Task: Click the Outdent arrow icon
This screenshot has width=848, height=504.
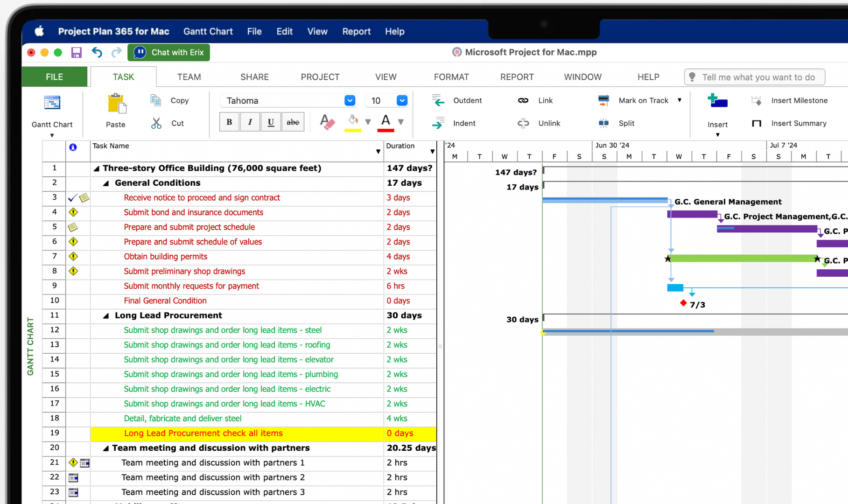Action: click(438, 100)
